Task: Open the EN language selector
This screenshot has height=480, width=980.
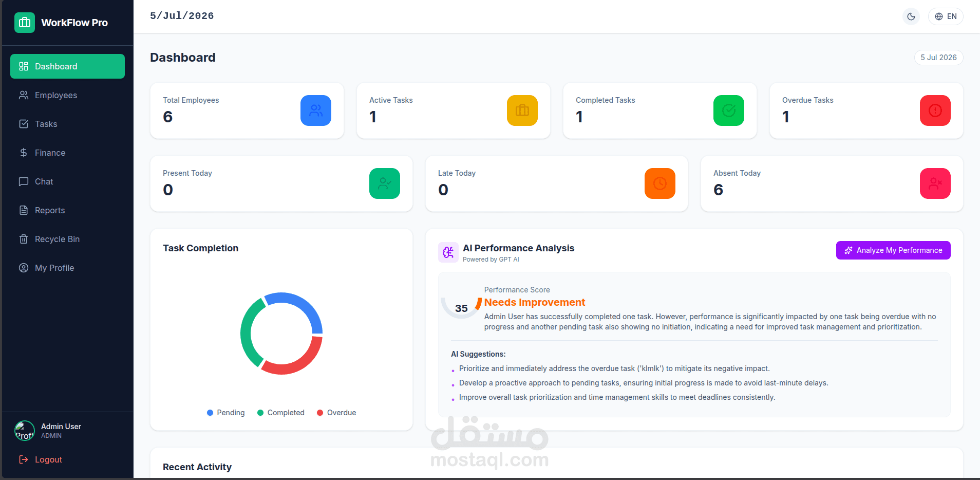Action: 946,16
